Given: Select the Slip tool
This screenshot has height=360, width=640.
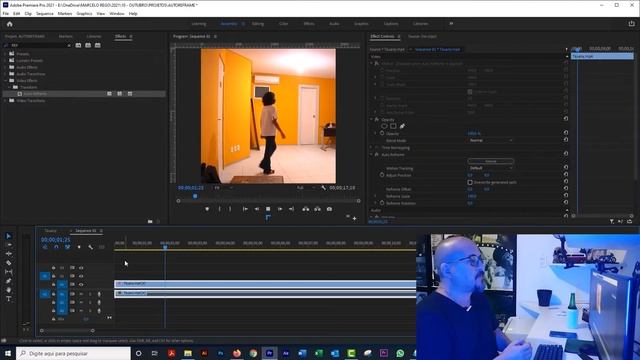Looking at the screenshot, I should [9, 272].
